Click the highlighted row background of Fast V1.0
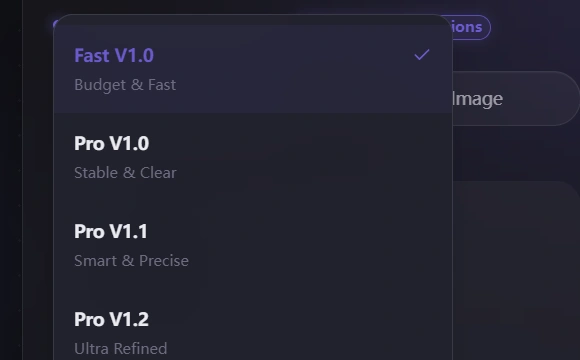580x360 pixels. click(x=281, y=70)
